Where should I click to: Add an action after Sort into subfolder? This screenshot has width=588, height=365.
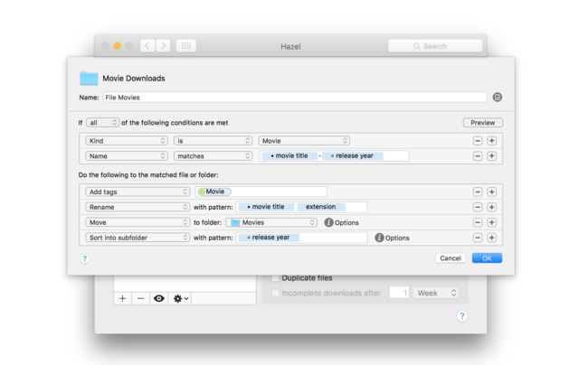coord(491,238)
